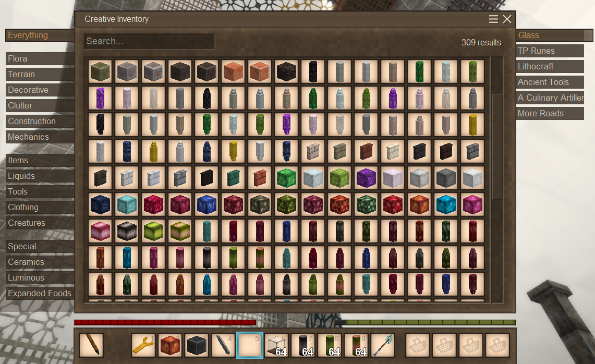Open the Liquids tab
Image resolution: width=595 pixels, height=364 pixels.
pos(40,176)
